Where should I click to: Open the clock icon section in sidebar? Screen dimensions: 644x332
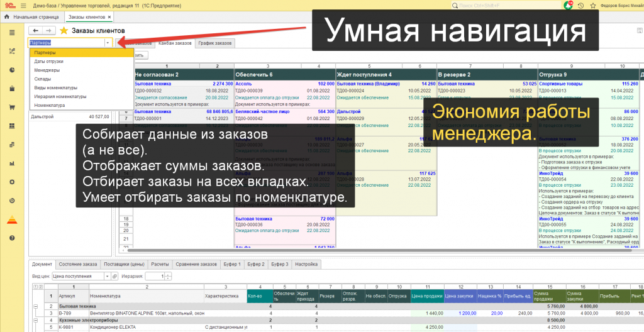pyautogui.click(x=12, y=201)
